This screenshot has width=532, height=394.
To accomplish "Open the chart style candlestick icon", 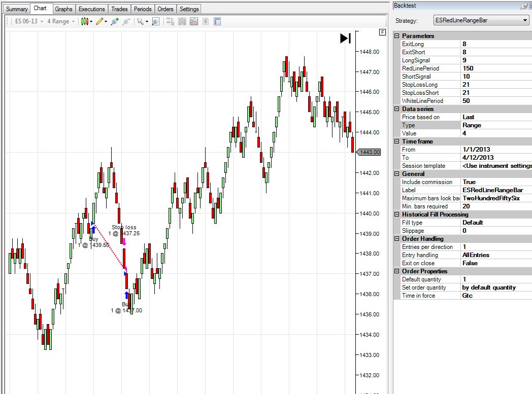I will tap(84, 22).
